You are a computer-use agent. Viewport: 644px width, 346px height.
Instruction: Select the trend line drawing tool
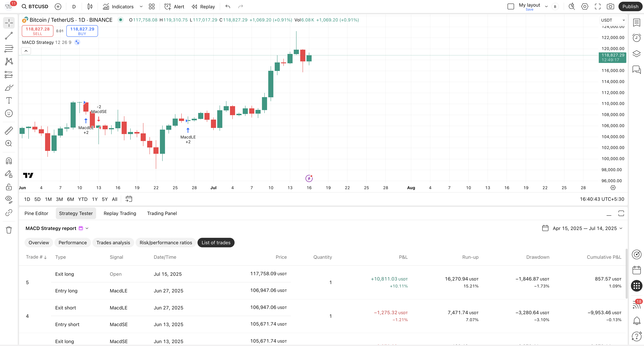[x=9, y=36]
